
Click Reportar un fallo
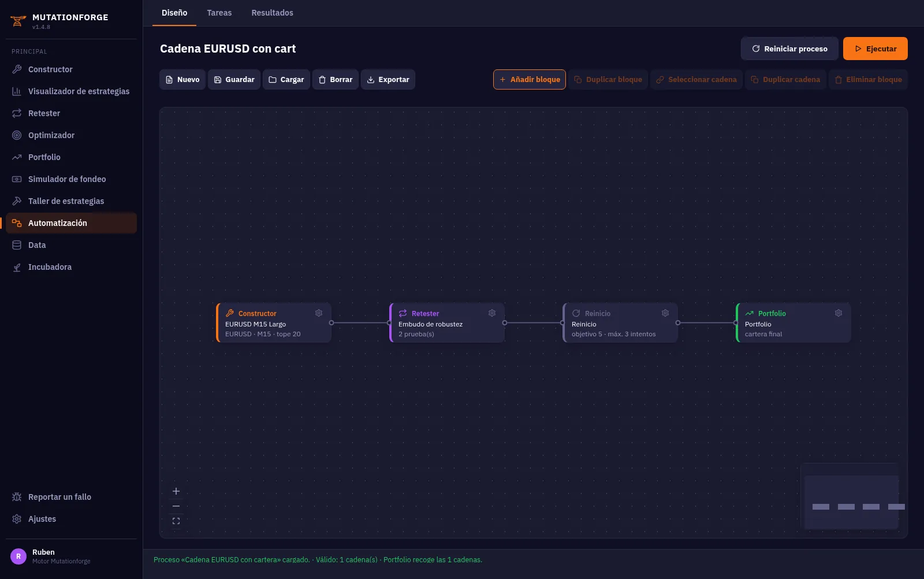[x=71, y=497]
